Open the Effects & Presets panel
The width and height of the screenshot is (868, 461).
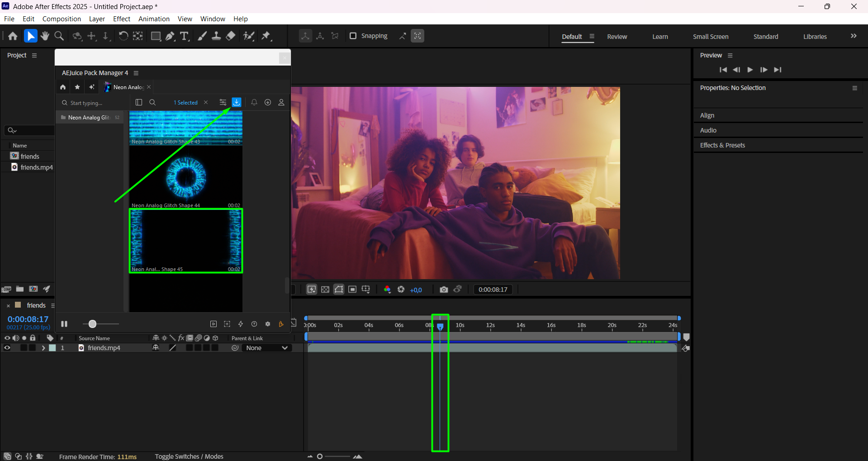[x=722, y=145]
